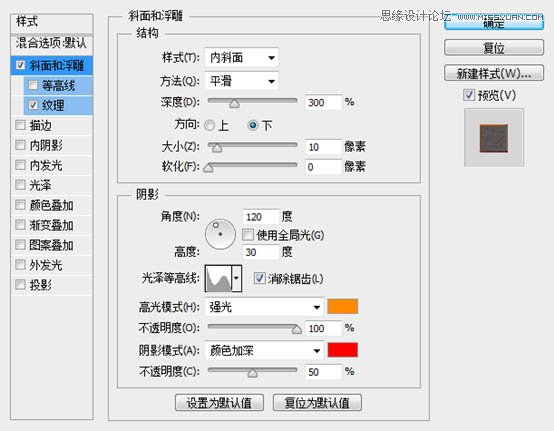Select 混合选项:默认 in the styles list
554x431 pixels.
tap(52, 43)
